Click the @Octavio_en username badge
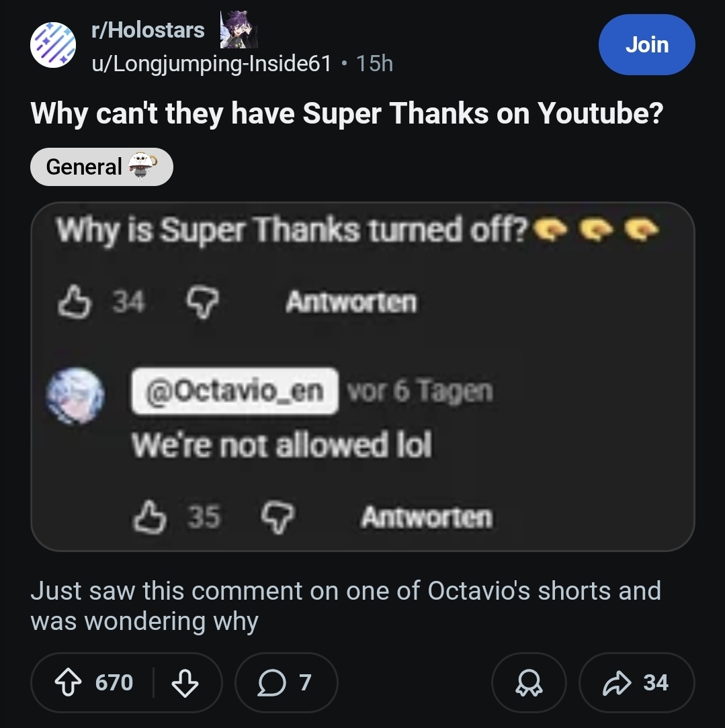This screenshot has width=725, height=728. (235, 390)
